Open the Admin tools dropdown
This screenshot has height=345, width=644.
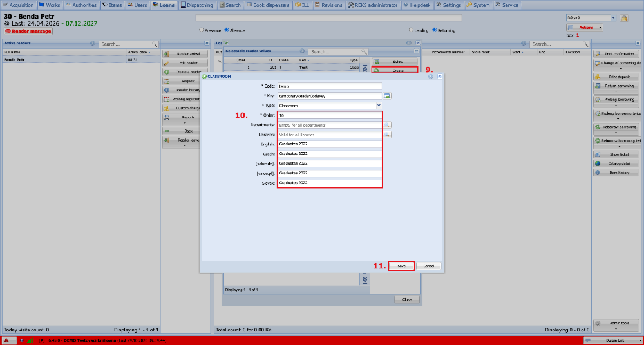tap(616, 325)
